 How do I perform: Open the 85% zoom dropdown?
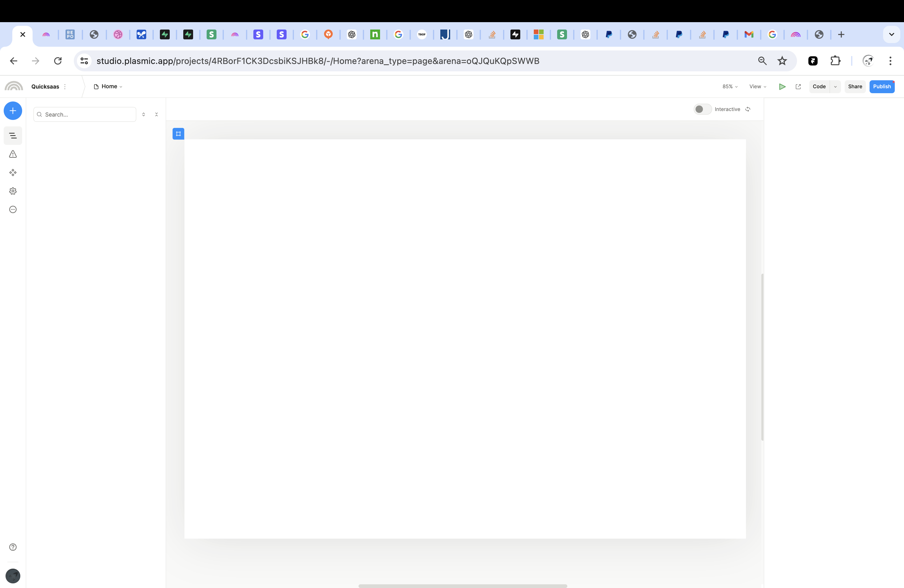click(x=730, y=87)
